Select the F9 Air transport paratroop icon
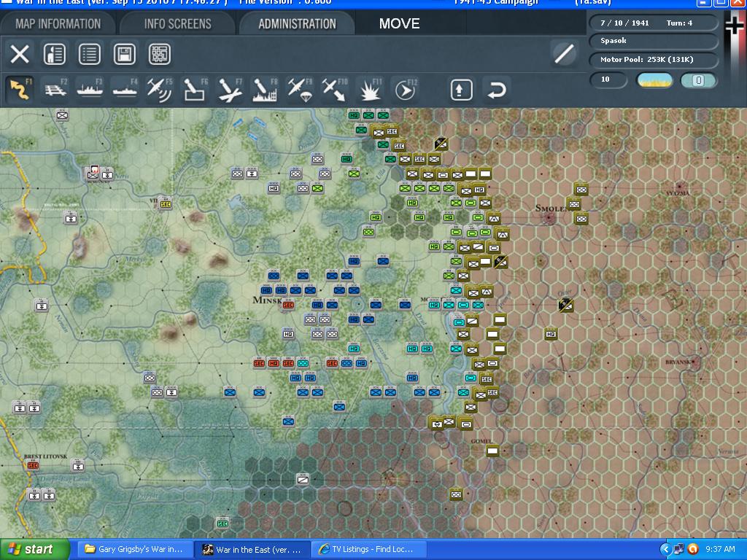The height and width of the screenshot is (560, 747). [x=300, y=90]
